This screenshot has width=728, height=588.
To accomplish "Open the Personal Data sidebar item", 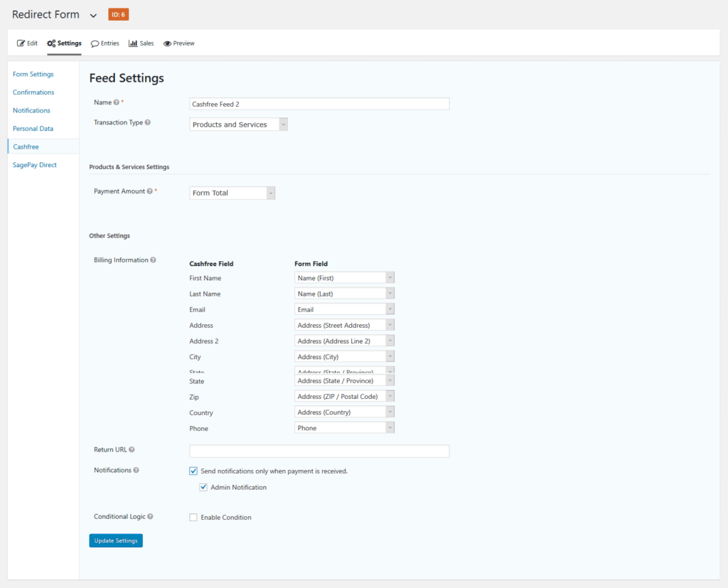I will pyautogui.click(x=33, y=129).
